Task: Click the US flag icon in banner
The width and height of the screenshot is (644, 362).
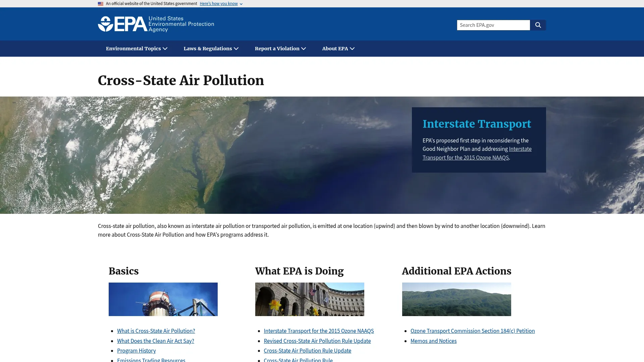Action: pyautogui.click(x=101, y=4)
